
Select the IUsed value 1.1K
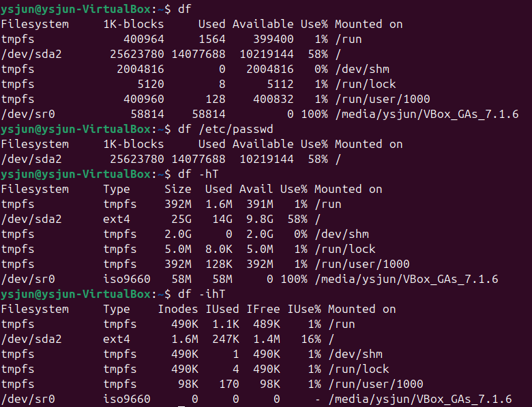(x=226, y=325)
